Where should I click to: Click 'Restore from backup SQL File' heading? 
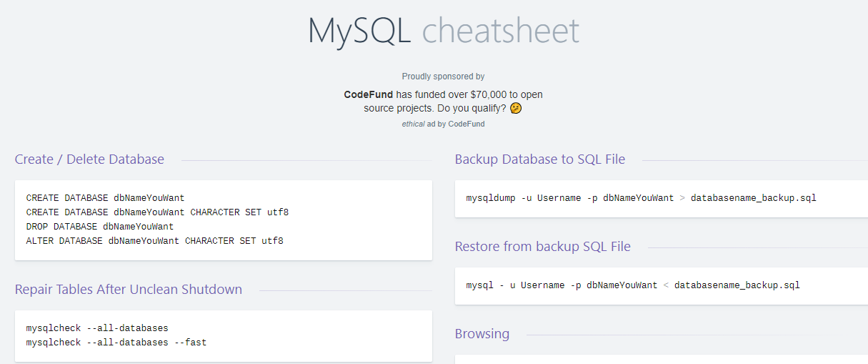pos(542,247)
